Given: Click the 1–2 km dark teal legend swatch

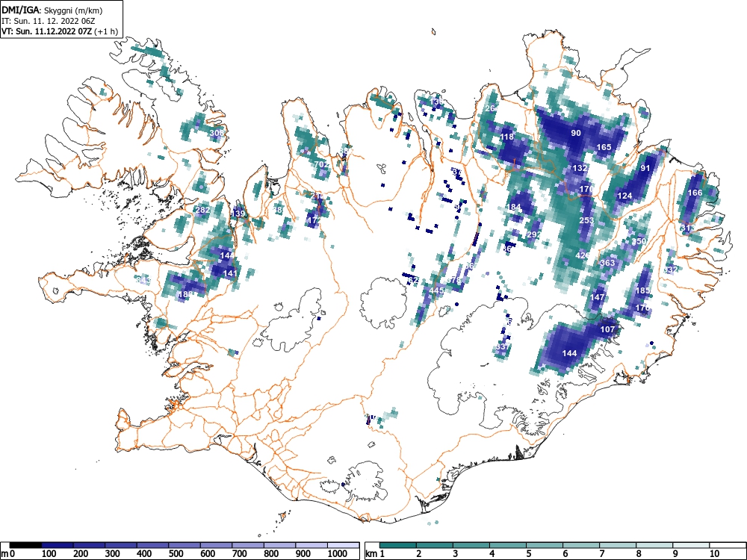Looking at the screenshot, I should [x=398, y=545].
